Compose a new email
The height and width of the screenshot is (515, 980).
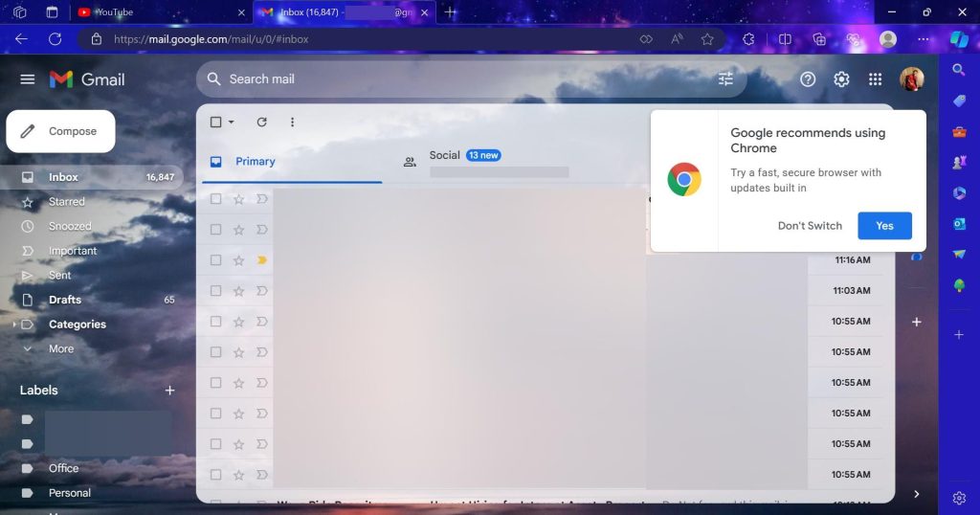(x=60, y=131)
